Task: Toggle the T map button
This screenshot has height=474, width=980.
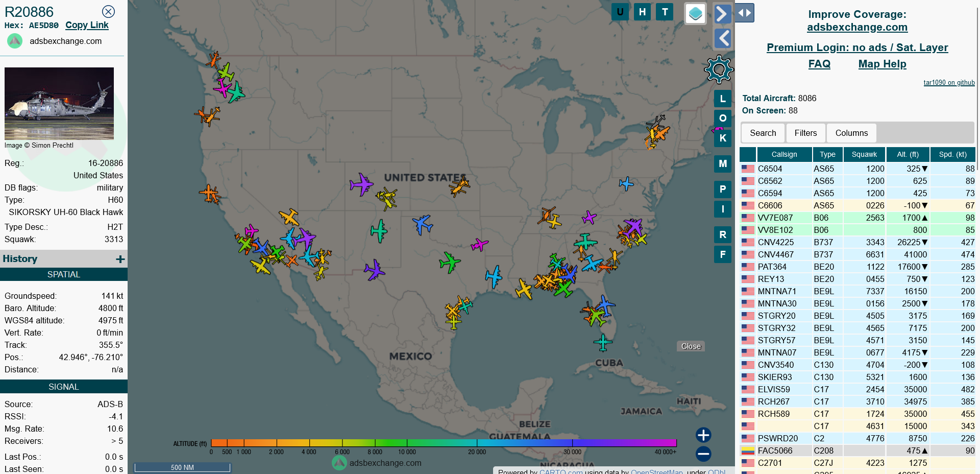Action: coord(665,12)
